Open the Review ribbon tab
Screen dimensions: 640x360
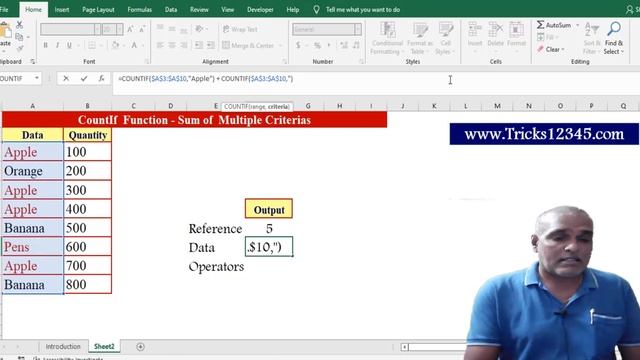(199, 9)
